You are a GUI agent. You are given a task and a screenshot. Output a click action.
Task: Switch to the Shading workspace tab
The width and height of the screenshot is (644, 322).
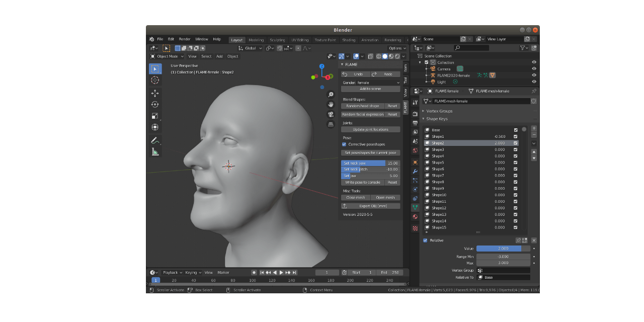point(349,40)
